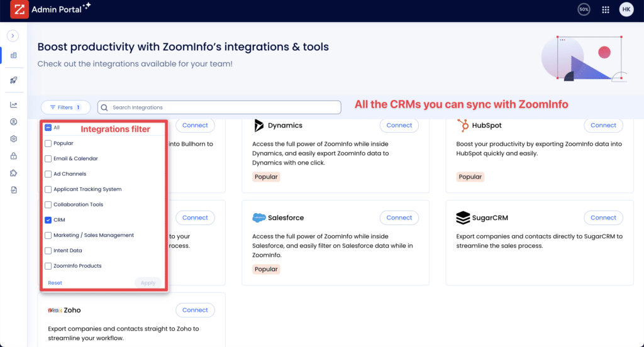Click the Popular tag on Dynamics card
This screenshot has width=644, height=347.
[266, 177]
